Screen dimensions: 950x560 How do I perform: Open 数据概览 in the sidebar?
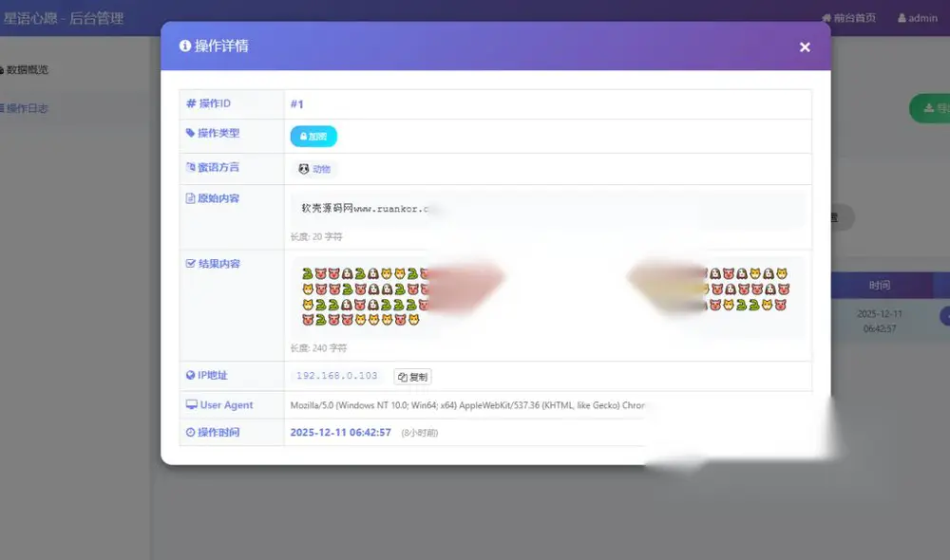coord(25,69)
